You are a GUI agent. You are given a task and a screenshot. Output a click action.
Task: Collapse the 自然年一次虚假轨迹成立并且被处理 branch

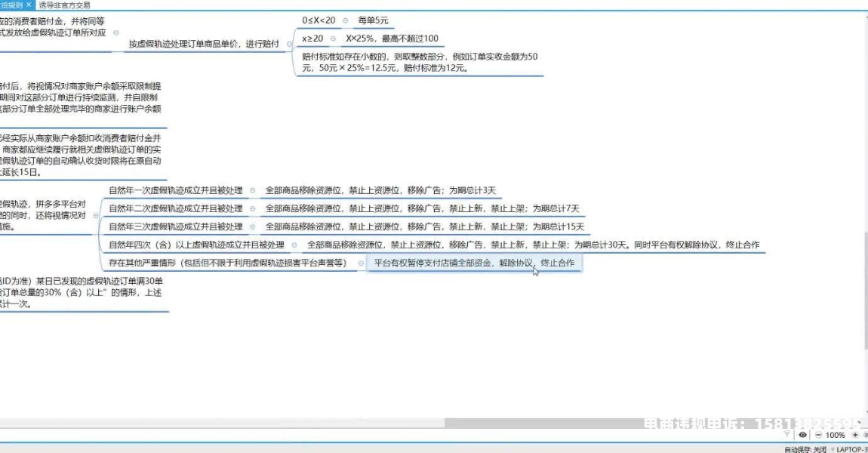pyautogui.click(x=253, y=190)
